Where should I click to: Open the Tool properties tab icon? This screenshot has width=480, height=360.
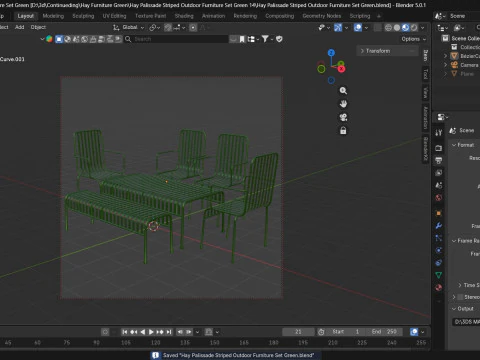[x=439, y=133]
